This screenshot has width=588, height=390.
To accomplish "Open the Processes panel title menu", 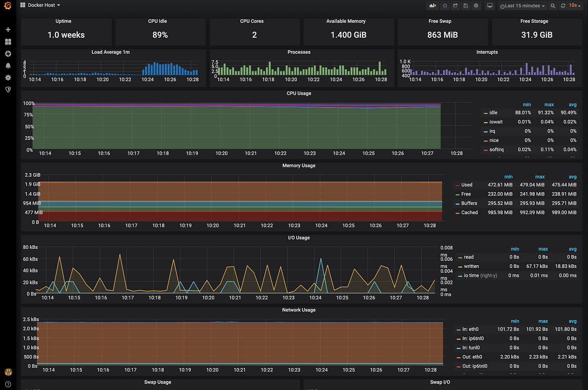I will (299, 52).
